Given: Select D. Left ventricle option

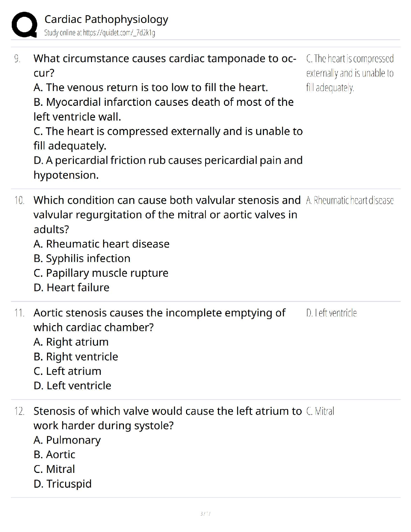Looking at the screenshot, I should click(x=72, y=386).
